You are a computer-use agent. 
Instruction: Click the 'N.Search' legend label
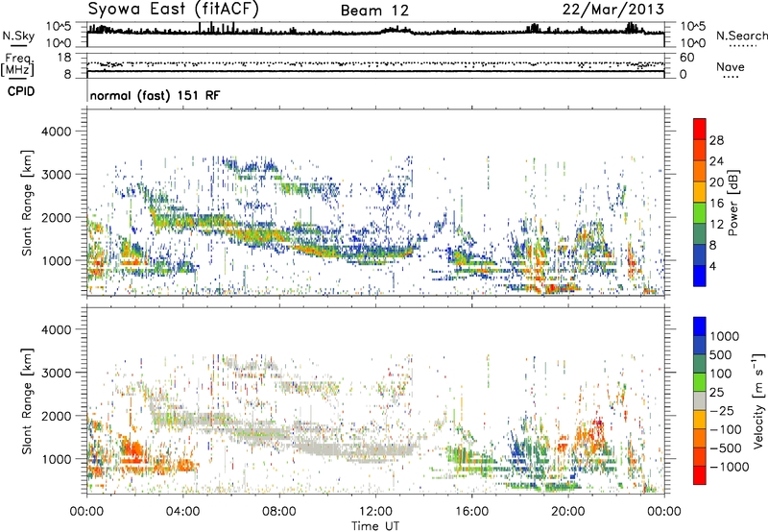(741, 36)
